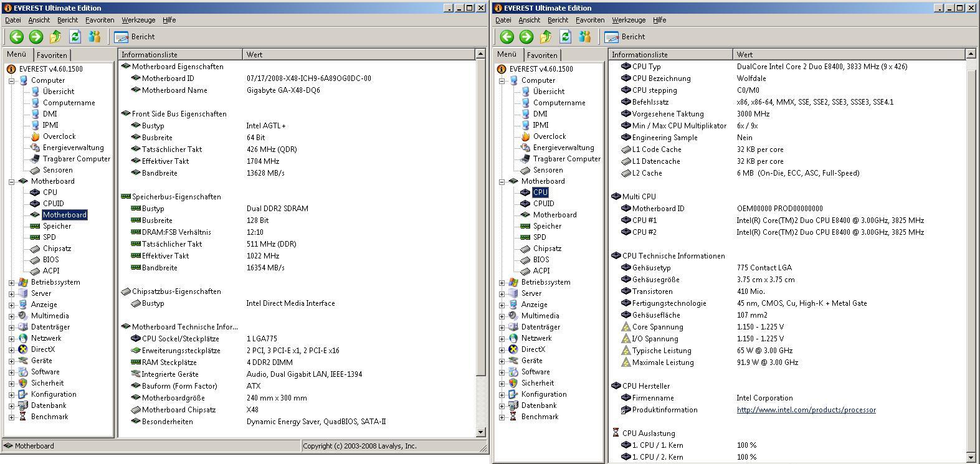Click the Fertigungstechnologie row
Screen dimensions: 980x464
pos(787,303)
